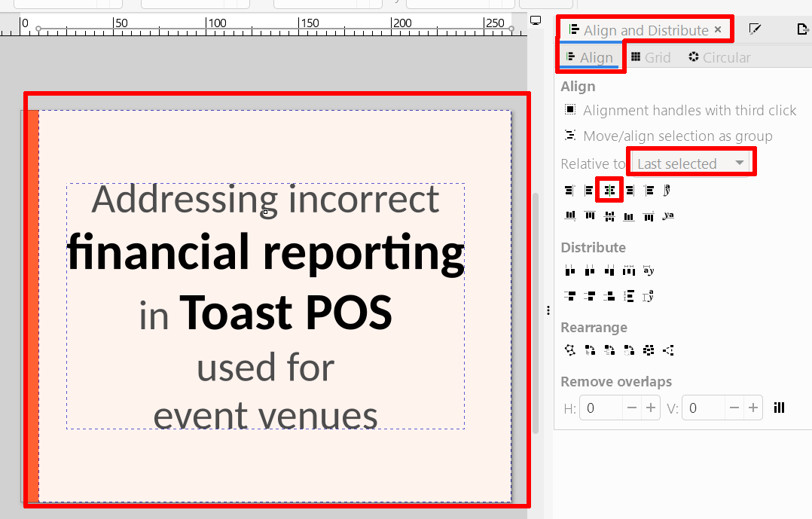Align right edges of objects
Viewport: 812px width, 519px height.
point(629,191)
